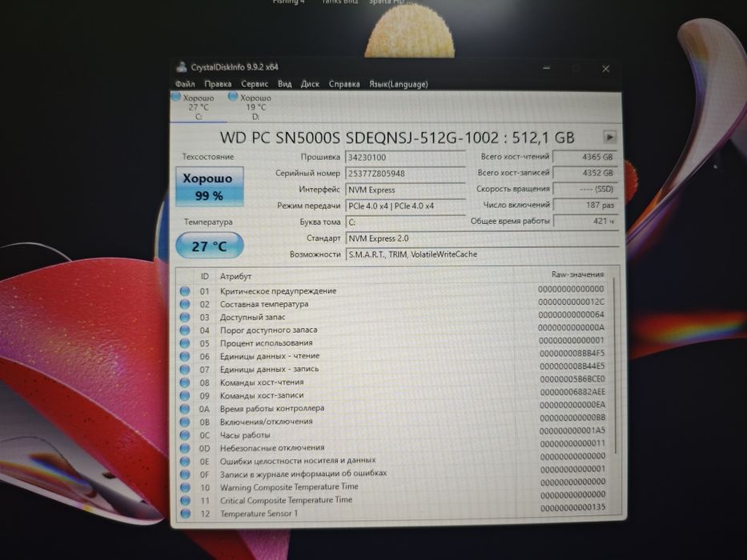Click the Хорошо 99 % health status button
Screen dimensions: 747x560
[x=210, y=186]
